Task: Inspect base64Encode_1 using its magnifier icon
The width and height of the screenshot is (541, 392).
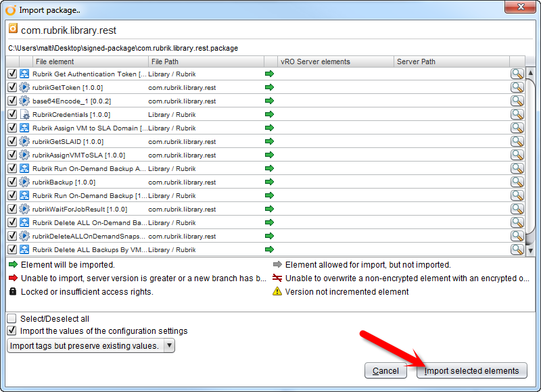Action: coord(517,101)
